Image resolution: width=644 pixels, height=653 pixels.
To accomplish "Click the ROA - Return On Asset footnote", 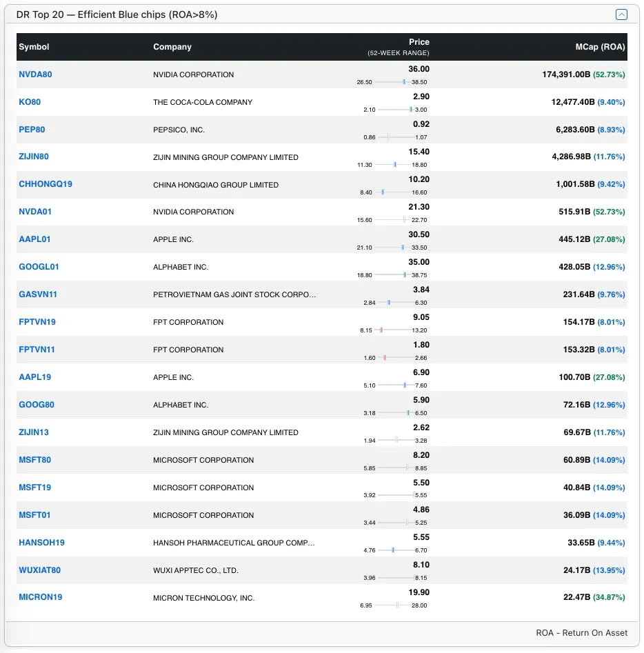I will 581,633.
